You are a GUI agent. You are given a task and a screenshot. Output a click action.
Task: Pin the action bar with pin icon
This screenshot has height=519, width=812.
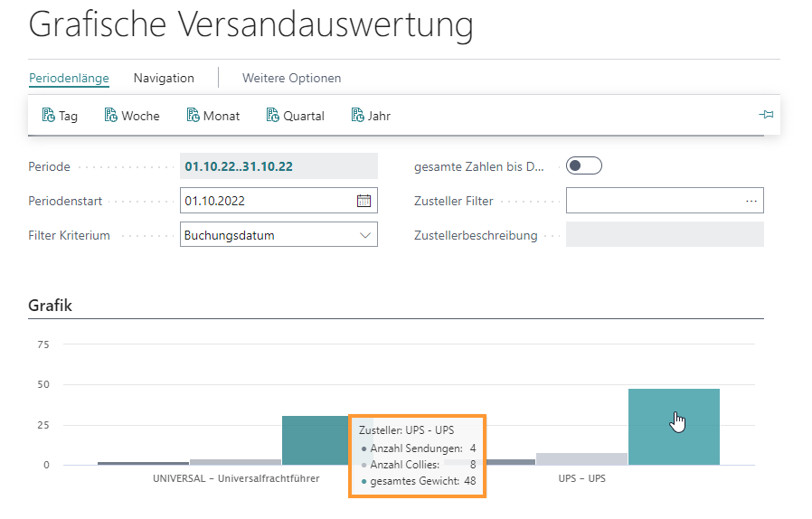click(766, 115)
